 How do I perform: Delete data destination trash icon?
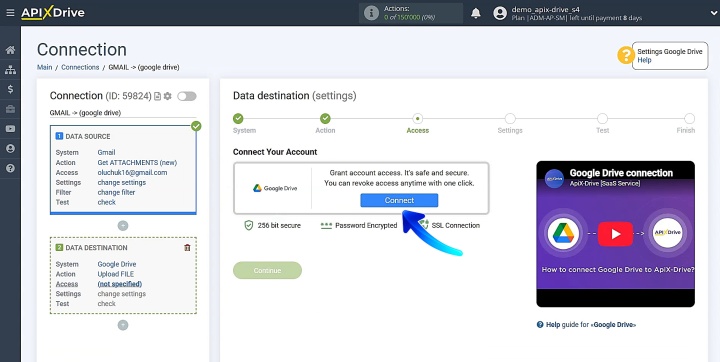pyautogui.click(x=187, y=248)
